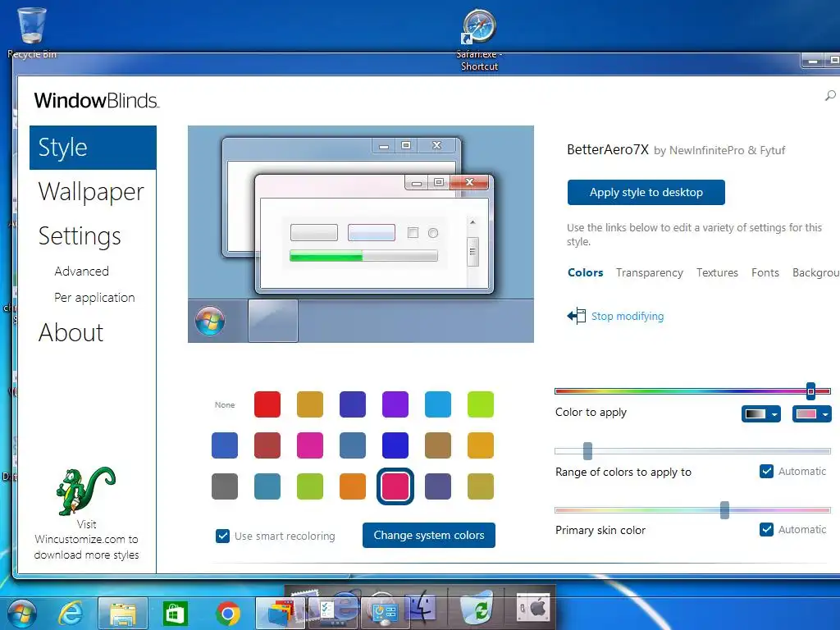Click Apply style to desktop button
The width and height of the screenshot is (840, 630).
click(x=646, y=192)
